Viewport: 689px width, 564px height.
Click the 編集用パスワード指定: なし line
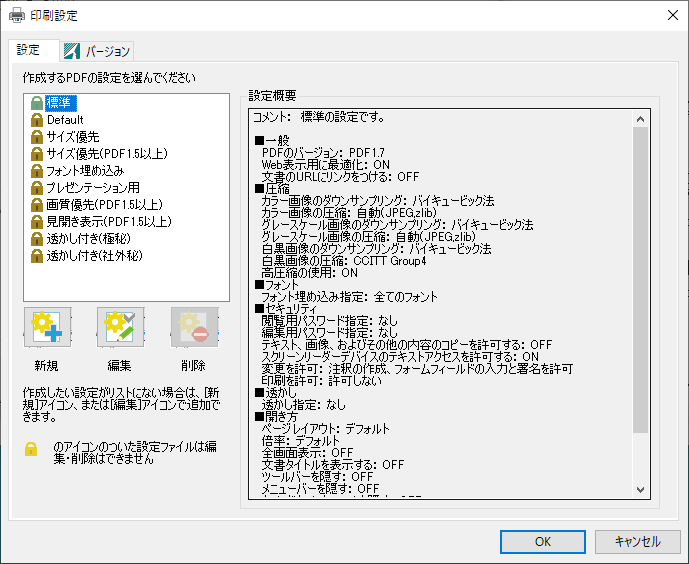pyautogui.click(x=329, y=333)
